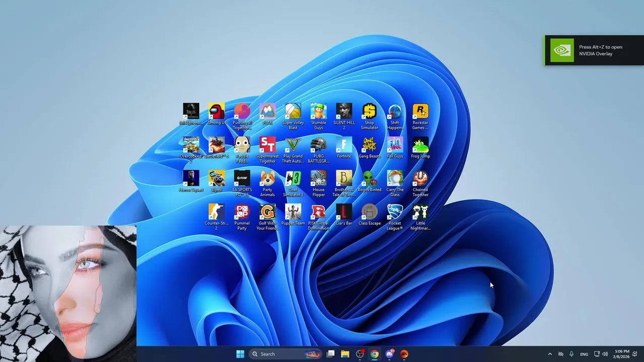
Task: Click the Supermarket Together icon
Action: tap(267, 150)
